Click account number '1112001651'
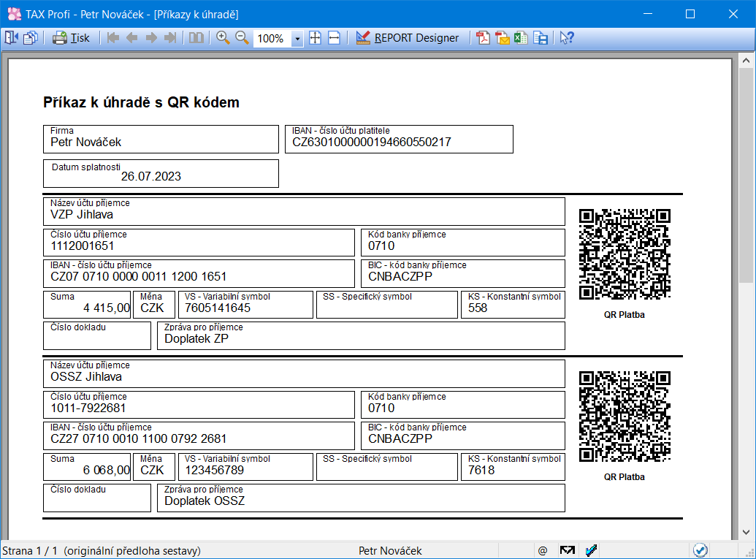The height and width of the screenshot is (559, 756). tap(82, 246)
